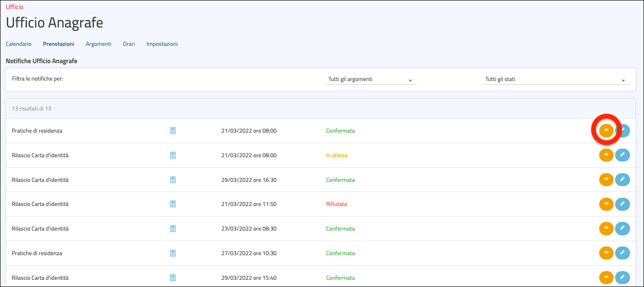The width and height of the screenshot is (644, 287).
Task: Click eye icon for first Pratiche di residenza row
Action: coord(606,131)
